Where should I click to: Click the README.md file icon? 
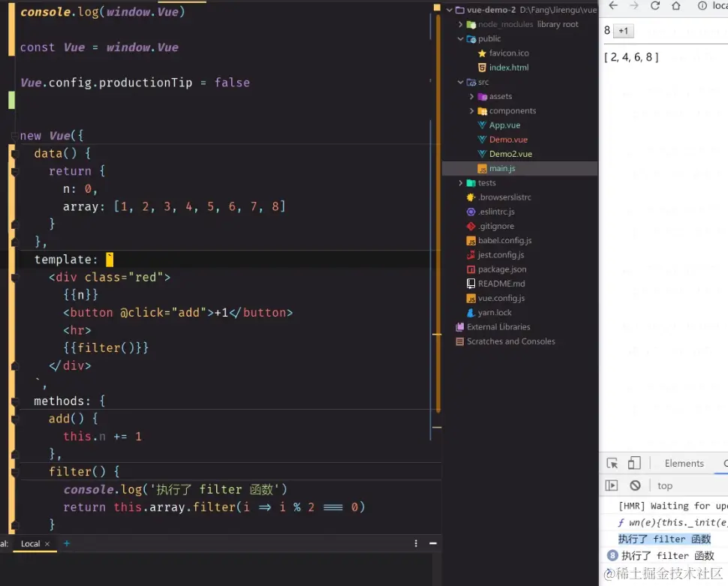[471, 284]
